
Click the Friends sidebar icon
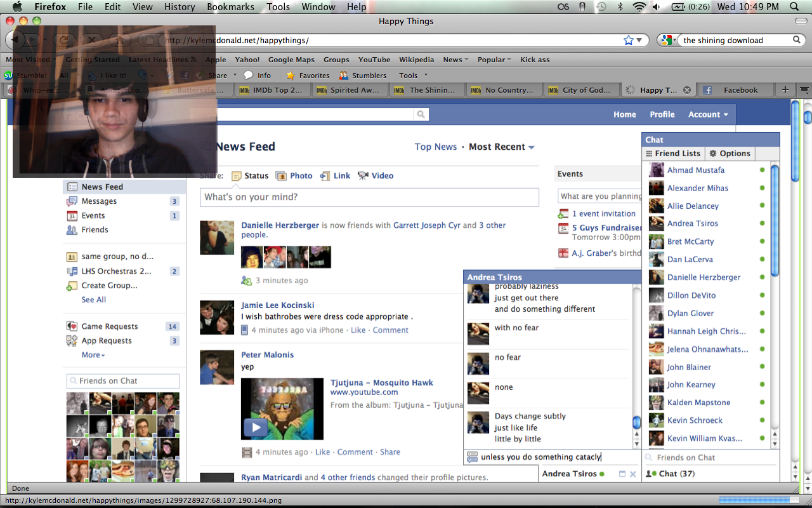[x=72, y=230]
